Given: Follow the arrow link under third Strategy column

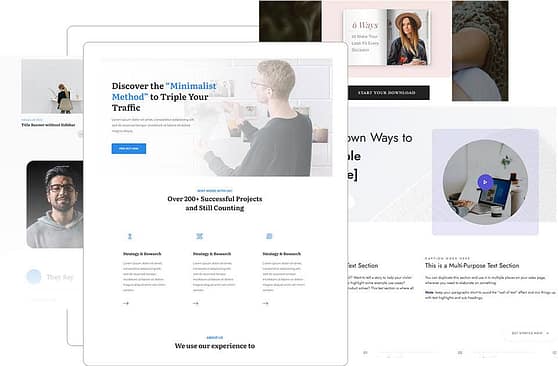Looking at the screenshot, I should [x=265, y=303].
